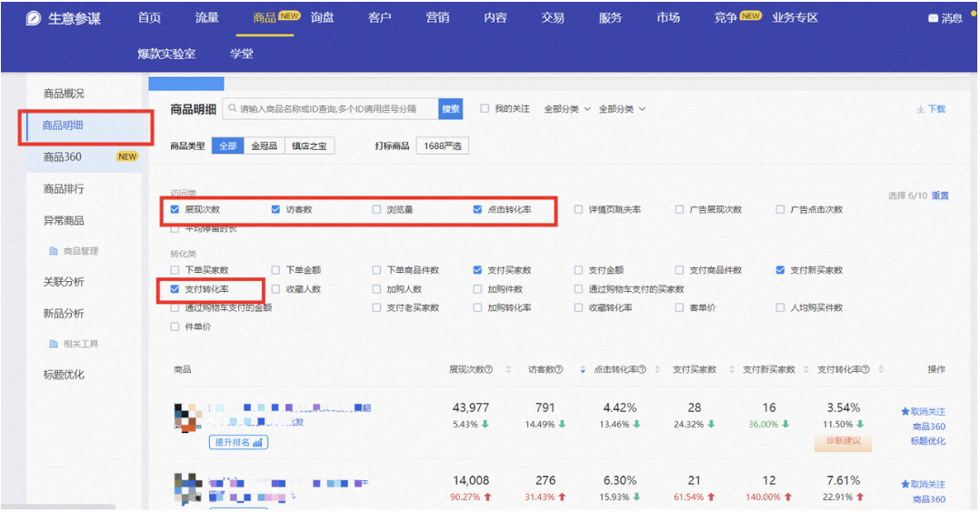This screenshot has height=513, width=980.
Task: Click the blue 搜索 button
Action: (x=450, y=109)
